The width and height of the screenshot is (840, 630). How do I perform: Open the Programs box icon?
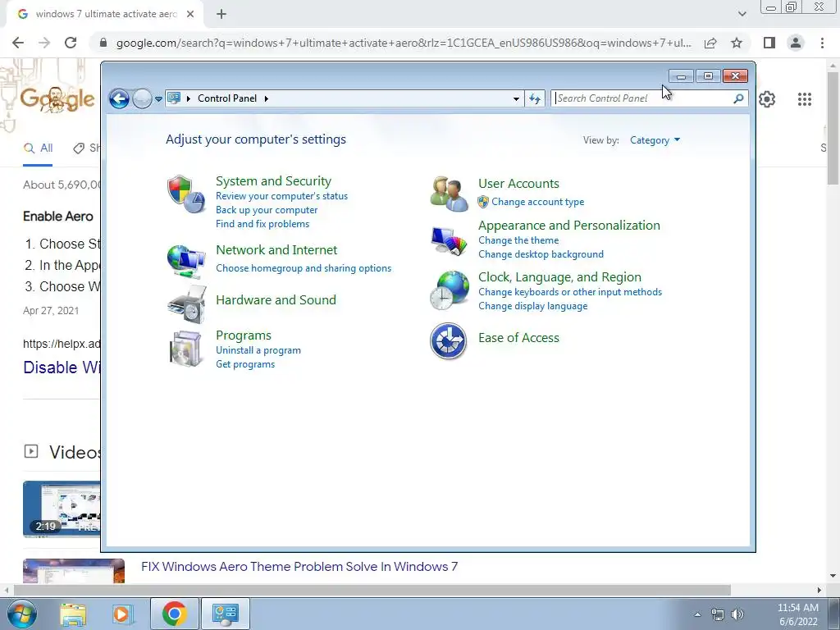pyautogui.click(x=186, y=349)
